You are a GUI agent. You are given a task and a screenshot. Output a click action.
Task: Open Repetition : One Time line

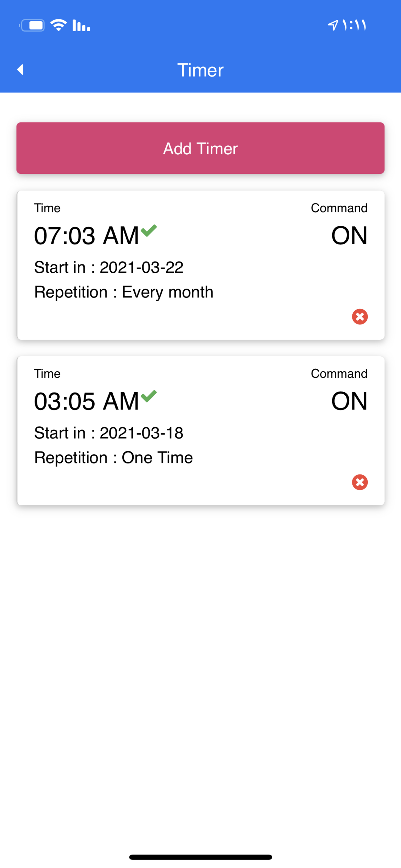pyautogui.click(x=114, y=458)
